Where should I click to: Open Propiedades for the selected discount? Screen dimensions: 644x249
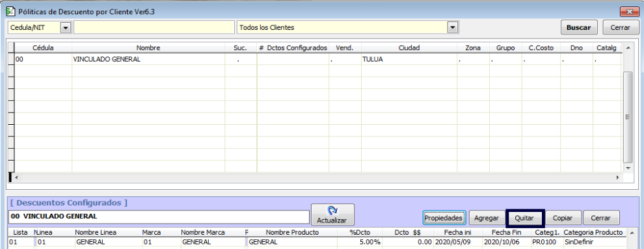tap(444, 218)
